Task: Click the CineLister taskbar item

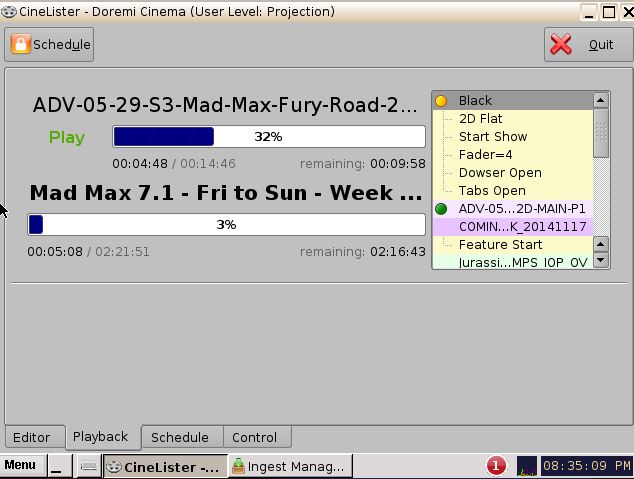Action: click(x=165, y=466)
